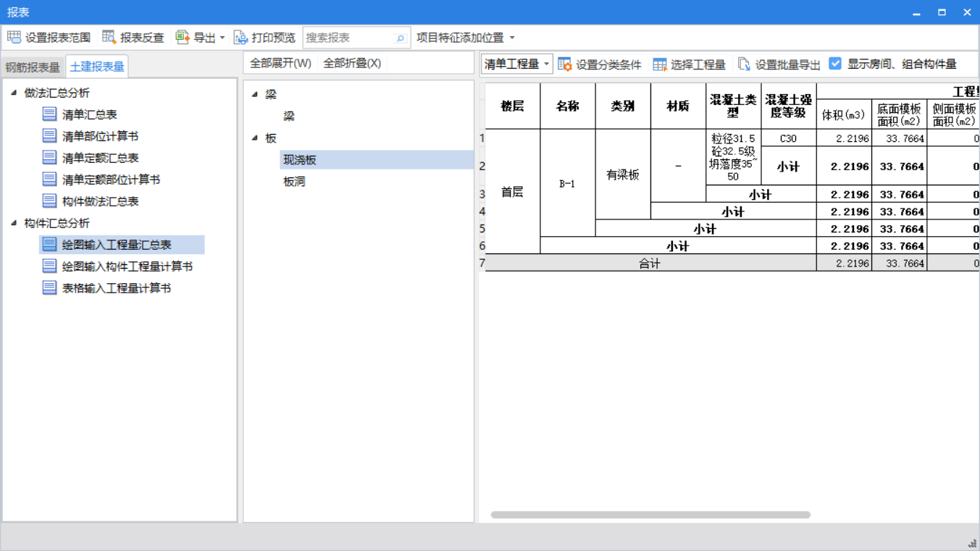980x551 pixels.
Task: Click the 混凝土强度等级 column header
Action: (789, 106)
